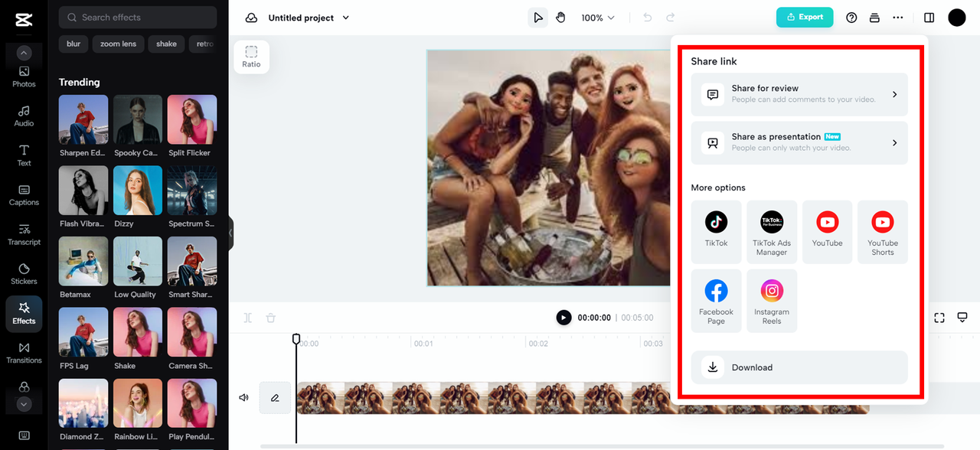Viewport: 980px width, 450px height.
Task: Open the Stickers panel
Action: click(24, 274)
